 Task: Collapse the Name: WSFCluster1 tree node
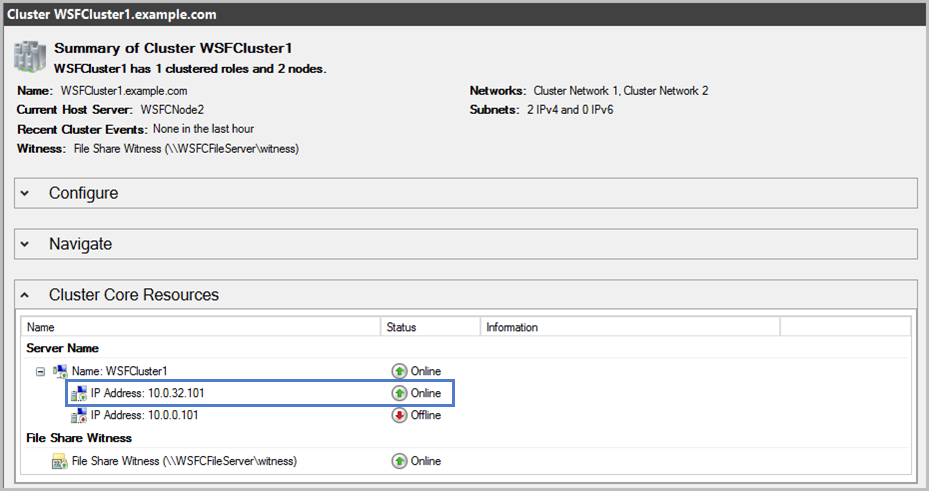point(40,372)
